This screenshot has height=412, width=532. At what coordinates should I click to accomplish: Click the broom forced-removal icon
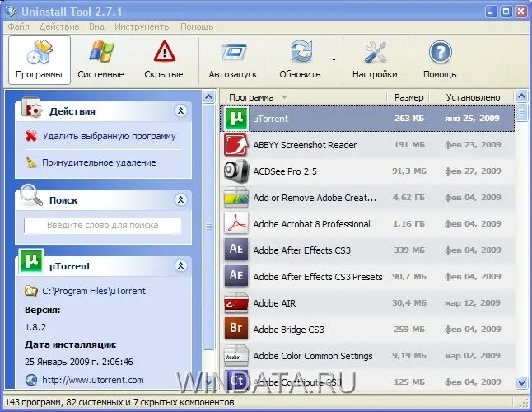tap(31, 162)
